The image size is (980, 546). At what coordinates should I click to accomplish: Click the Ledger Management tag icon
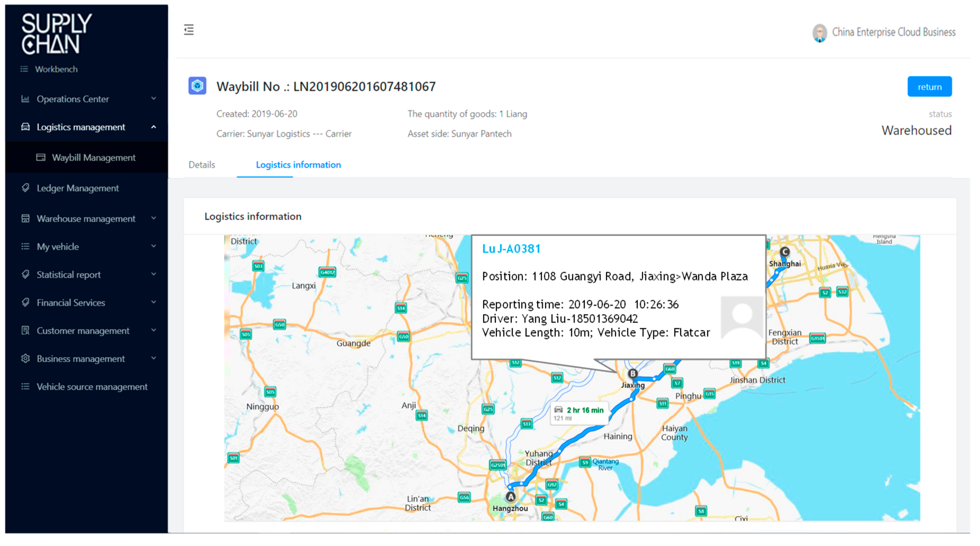tap(25, 188)
